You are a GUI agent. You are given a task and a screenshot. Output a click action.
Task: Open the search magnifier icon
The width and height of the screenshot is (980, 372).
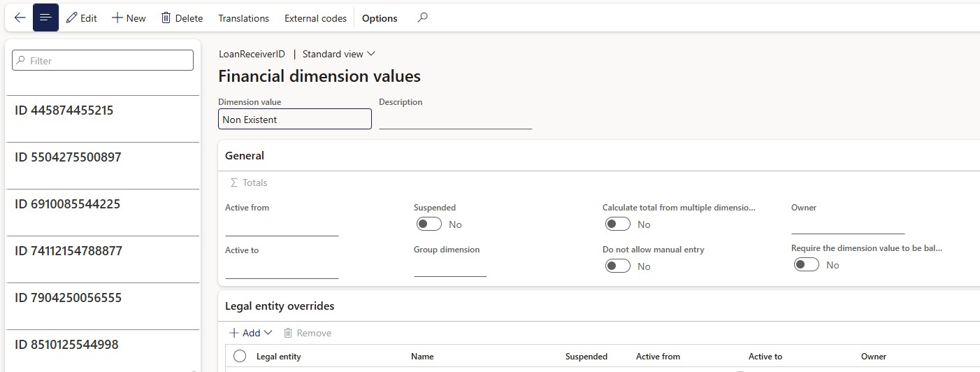coord(422,18)
